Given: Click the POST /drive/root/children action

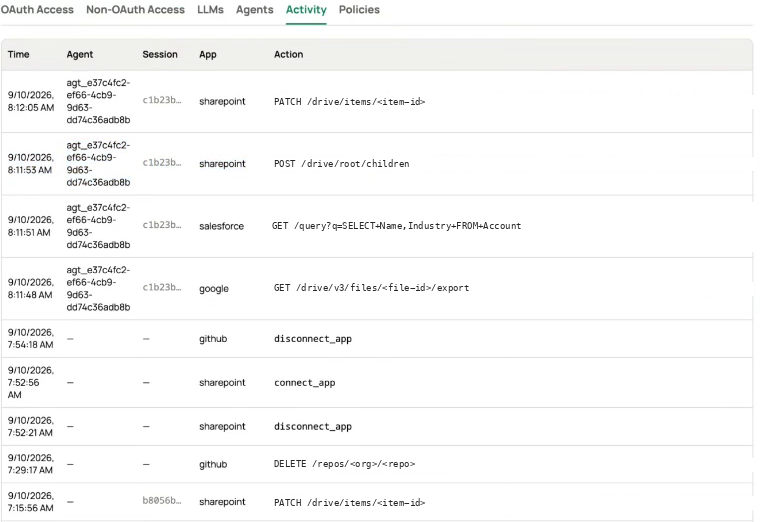Looking at the screenshot, I should 342,164.
